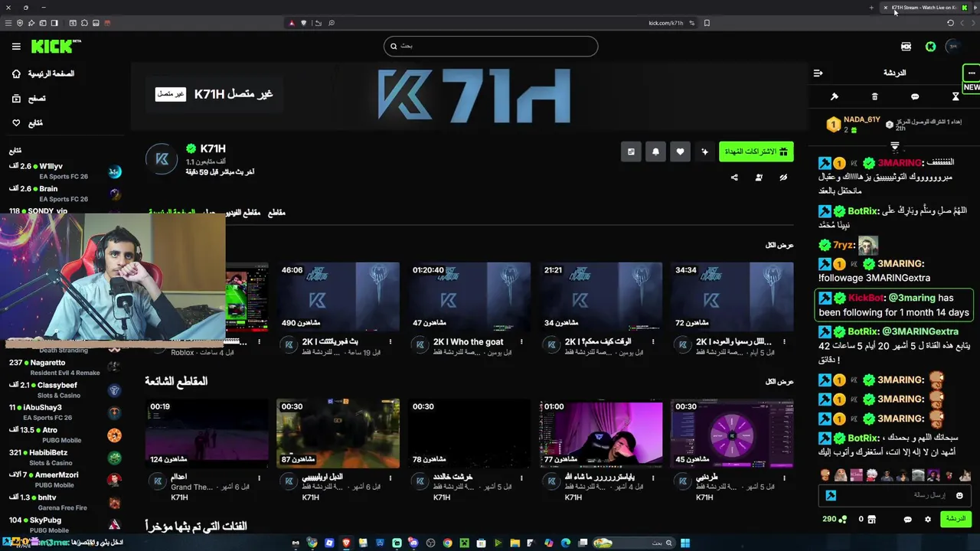Click the trash clear-chat icon
The image size is (980, 551).
tap(875, 97)
